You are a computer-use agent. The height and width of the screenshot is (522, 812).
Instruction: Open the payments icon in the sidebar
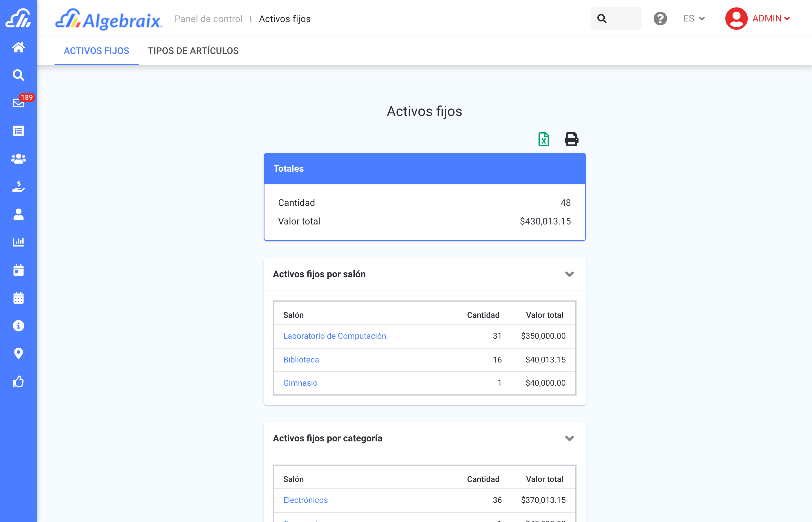pos(19,186)
